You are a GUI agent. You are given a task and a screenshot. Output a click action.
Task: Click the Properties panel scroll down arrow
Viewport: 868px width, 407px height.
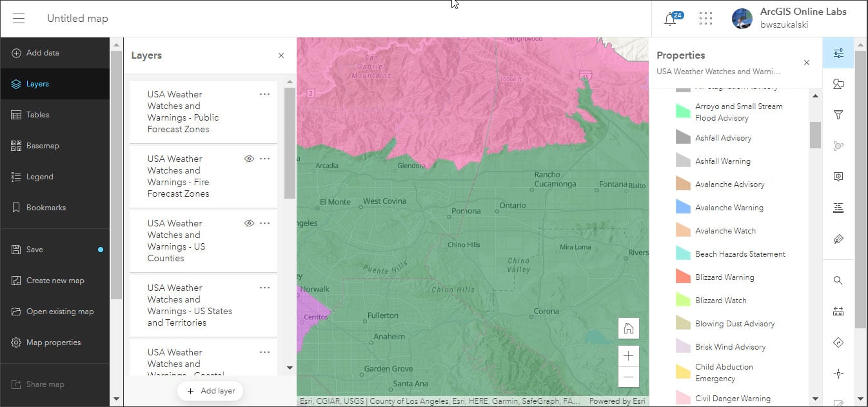(815, 399)
